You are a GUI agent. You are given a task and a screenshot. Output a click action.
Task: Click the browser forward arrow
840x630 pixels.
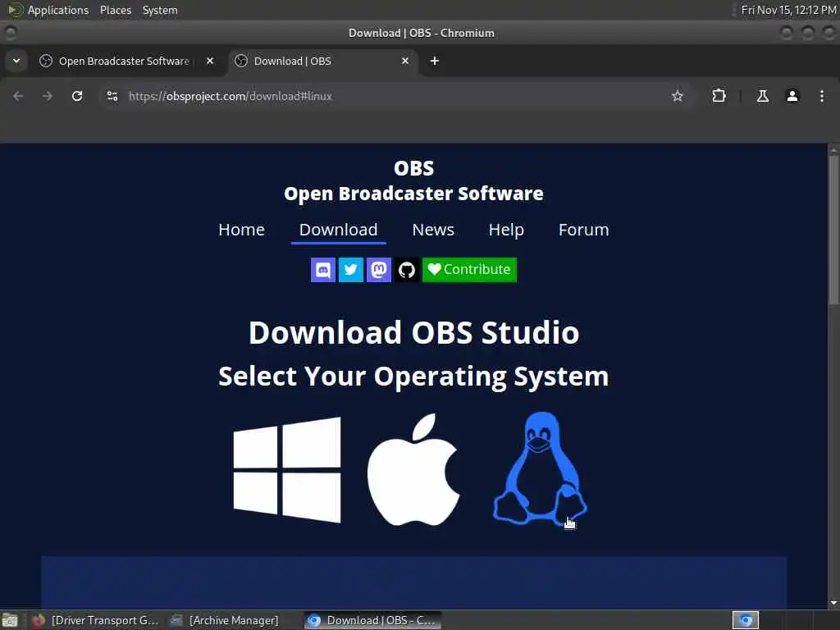tap(48, 96)
